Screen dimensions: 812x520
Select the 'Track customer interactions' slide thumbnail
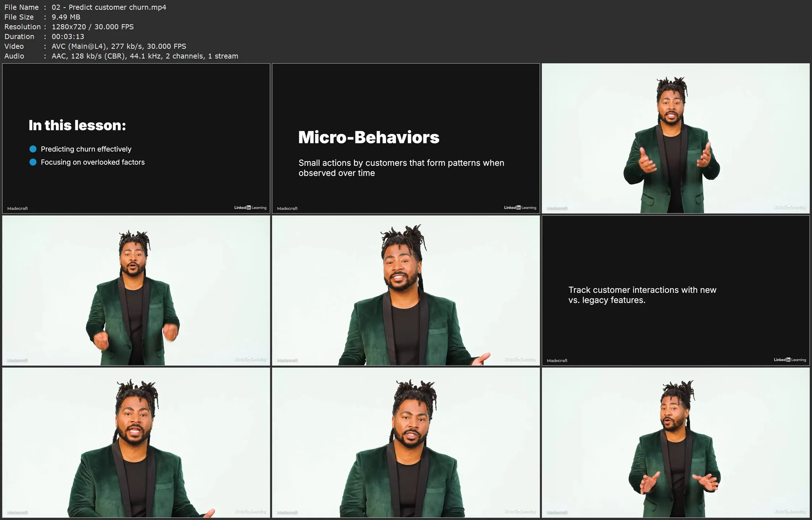point(676,291)
